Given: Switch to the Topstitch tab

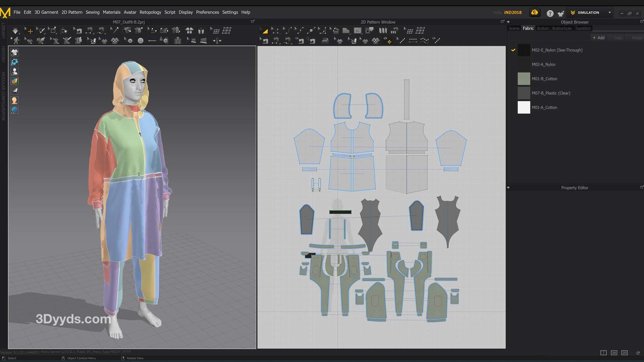Looking at the screenshot, I should tap(582, 28).
